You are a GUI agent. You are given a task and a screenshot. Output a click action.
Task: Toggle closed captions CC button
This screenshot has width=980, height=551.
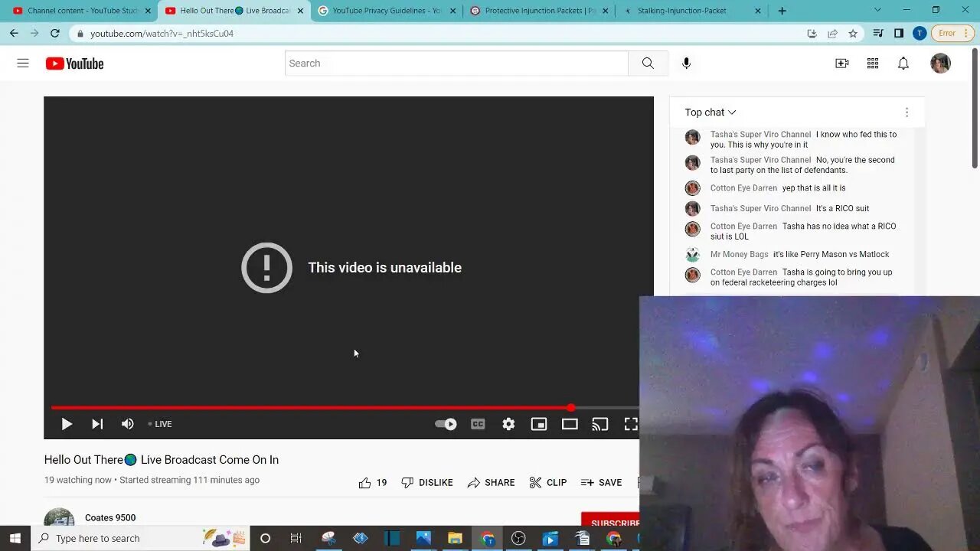(x=478, y=424)
